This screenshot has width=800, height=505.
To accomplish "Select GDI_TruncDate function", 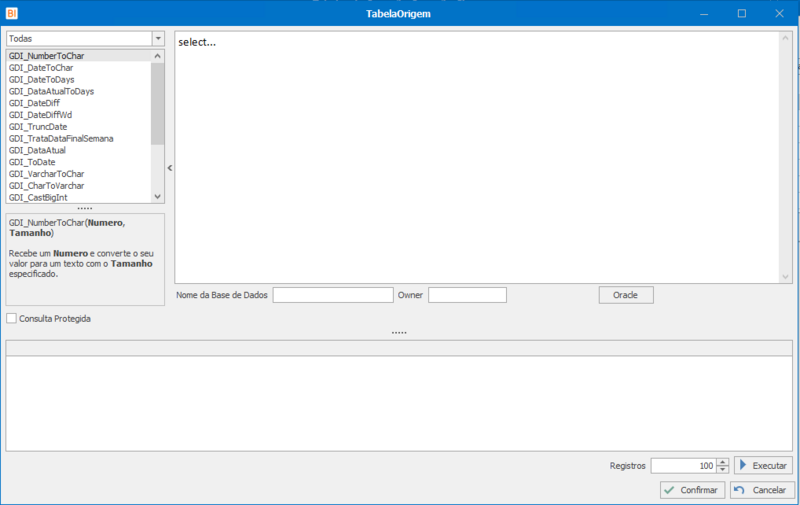I will pyautogui.click(x=80, y=127).
